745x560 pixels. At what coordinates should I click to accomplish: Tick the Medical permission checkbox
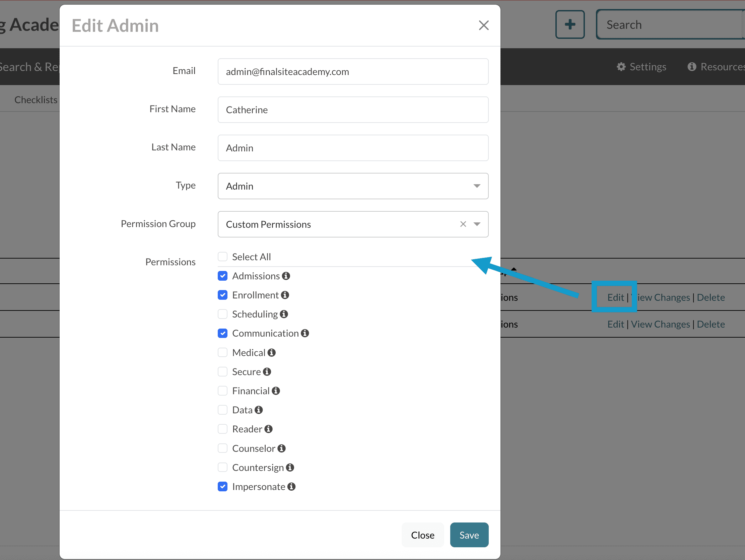click(223, 353)
